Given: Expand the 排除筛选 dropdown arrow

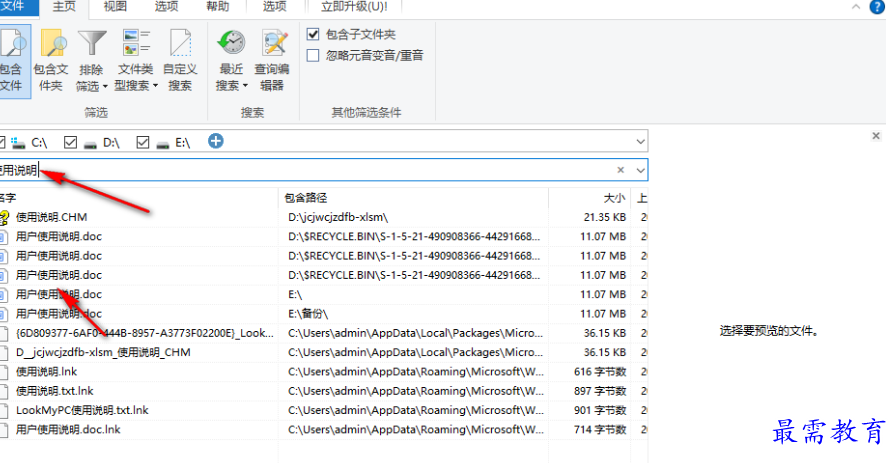Looking at the screenshot, I should click(105, 87).
